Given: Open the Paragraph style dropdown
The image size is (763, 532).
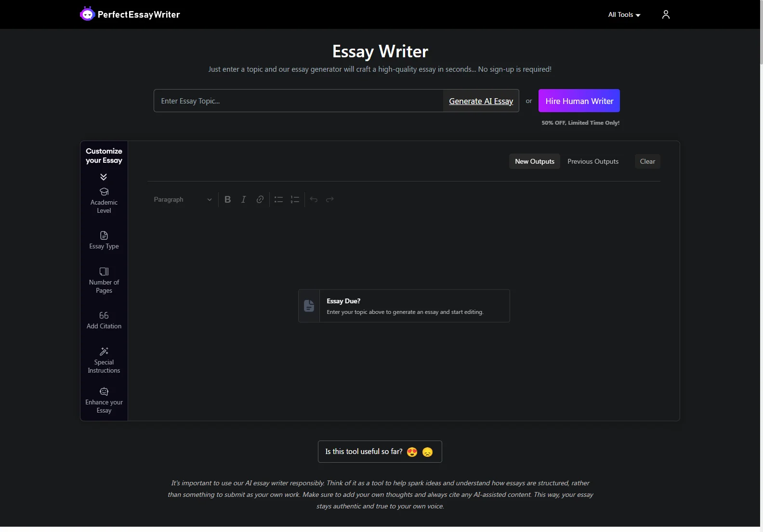Looking at the screenshot, I should point(183,199).
